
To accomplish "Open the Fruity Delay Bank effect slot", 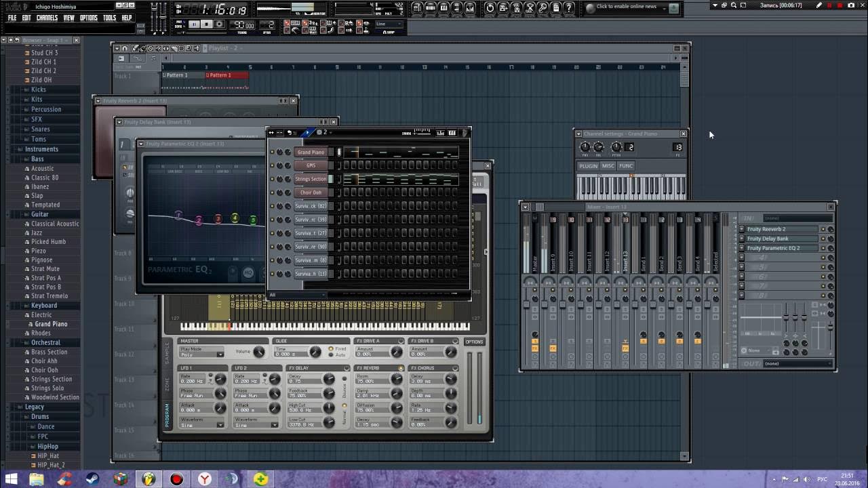I will [782, 239].
